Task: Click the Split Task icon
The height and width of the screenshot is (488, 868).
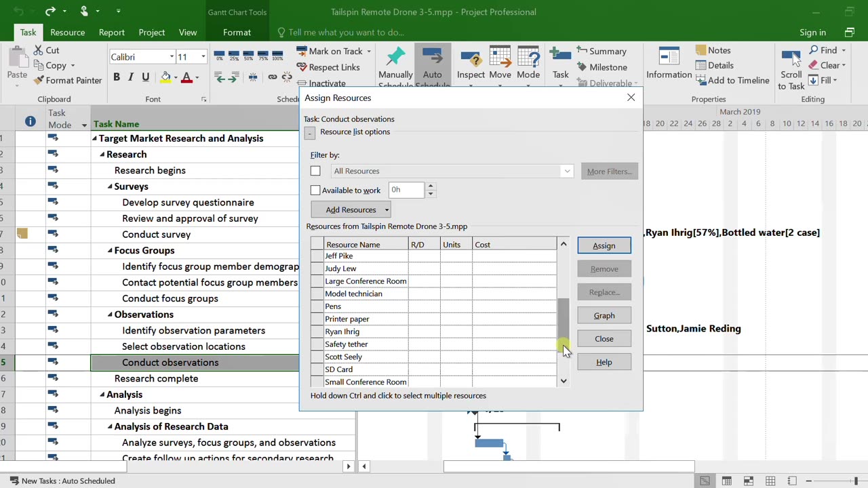Action: (x=253, y=77)
